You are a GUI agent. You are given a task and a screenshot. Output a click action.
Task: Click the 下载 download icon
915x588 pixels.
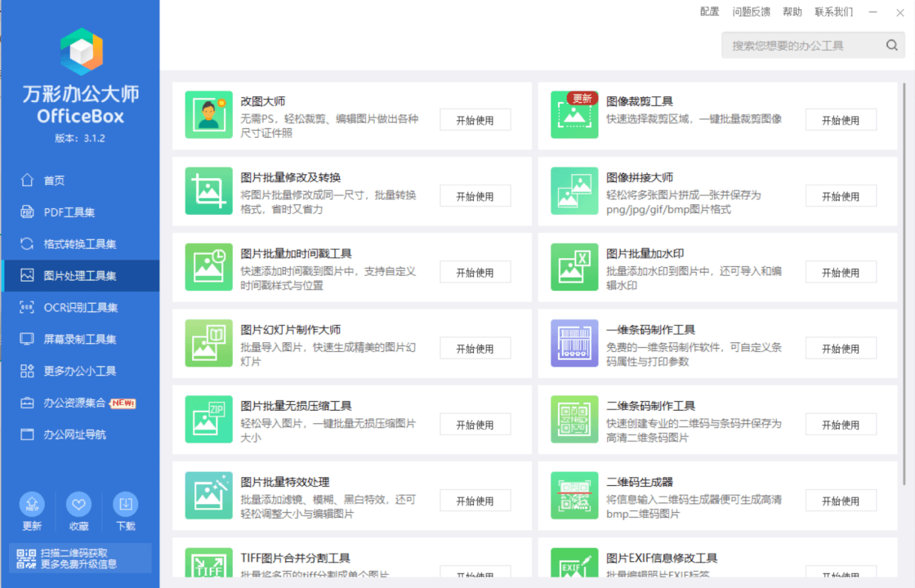pyautogui.click(x=126, y=504)
